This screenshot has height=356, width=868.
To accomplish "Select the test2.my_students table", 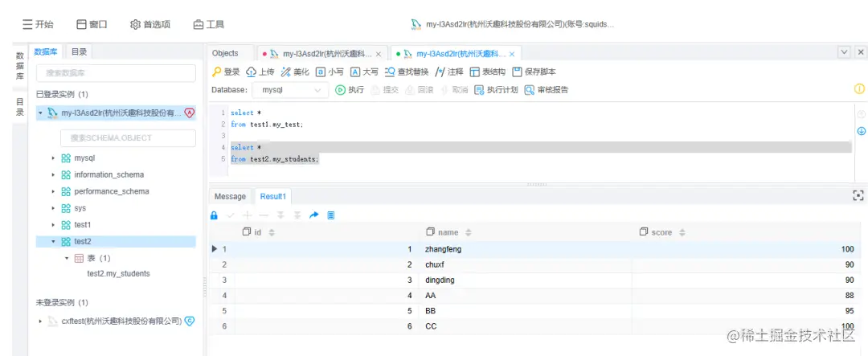I will click(118, 273).
